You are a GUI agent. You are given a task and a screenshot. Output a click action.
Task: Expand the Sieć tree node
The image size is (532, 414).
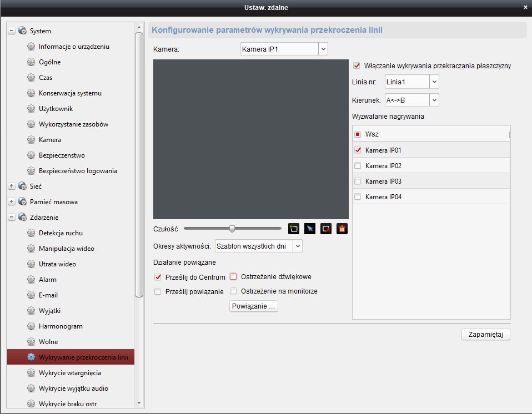click(12, 186)
